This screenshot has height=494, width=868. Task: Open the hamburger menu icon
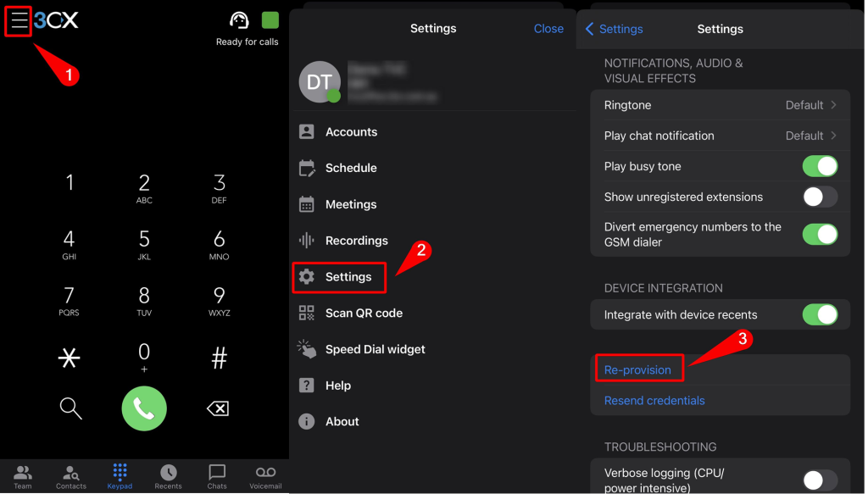[x=19, y=21]
